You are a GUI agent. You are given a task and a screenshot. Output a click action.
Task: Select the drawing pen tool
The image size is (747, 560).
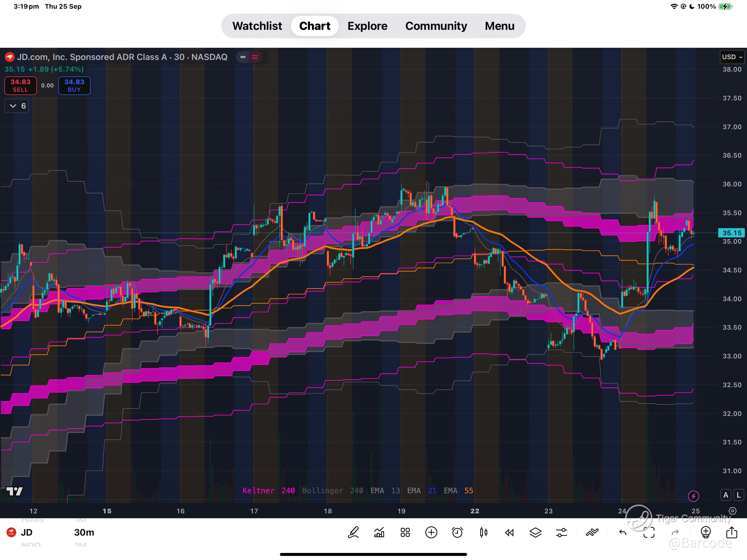(x=353, y=532)
